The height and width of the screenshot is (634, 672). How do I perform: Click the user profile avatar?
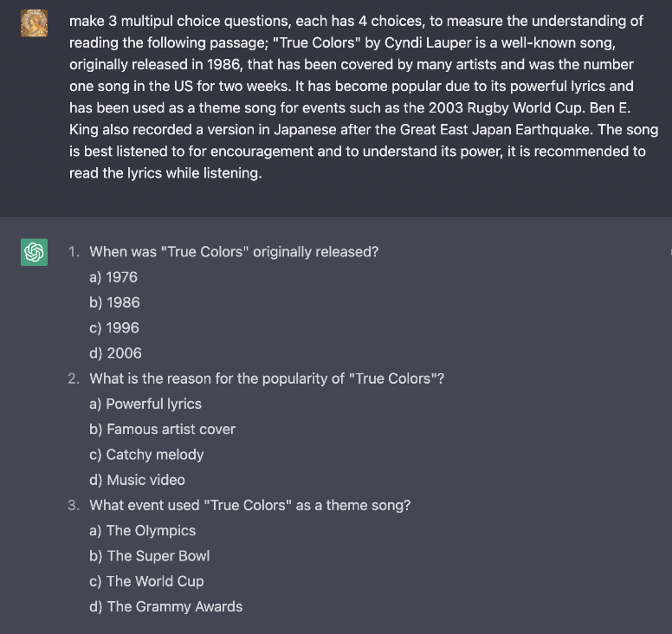click(35, 23)
